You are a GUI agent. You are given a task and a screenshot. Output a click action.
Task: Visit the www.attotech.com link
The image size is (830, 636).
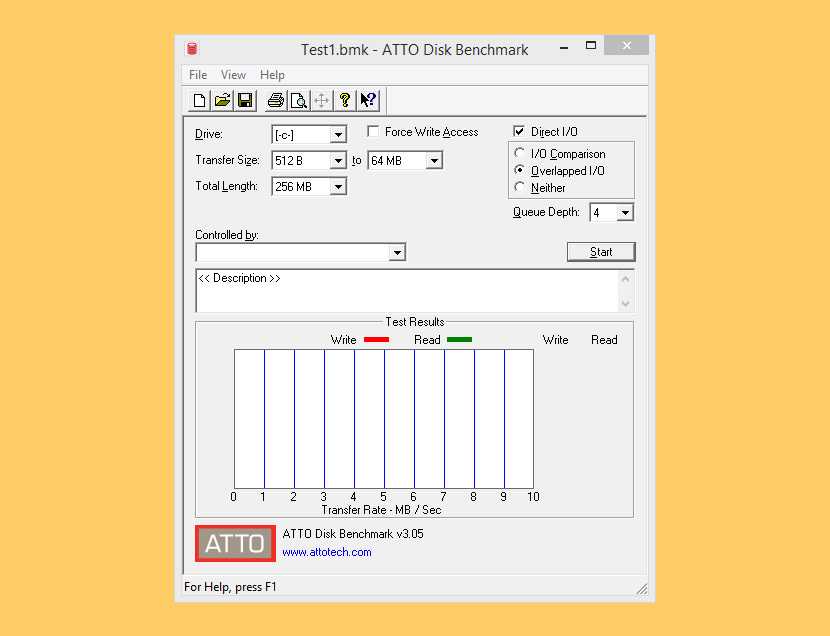click(327, 552)
